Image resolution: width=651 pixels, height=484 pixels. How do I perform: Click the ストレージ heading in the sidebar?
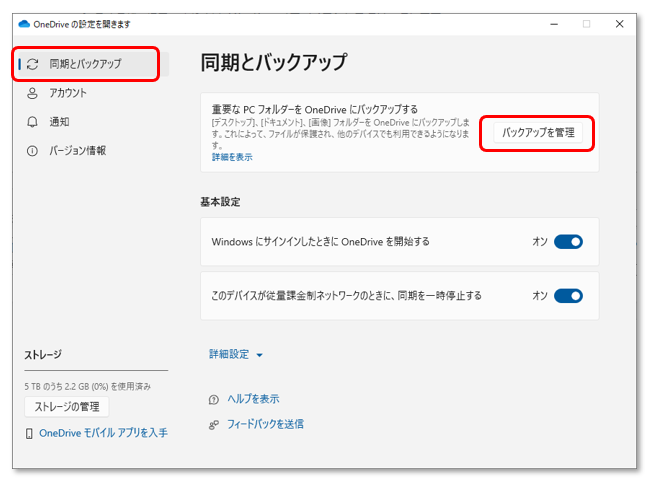[43, 355]
